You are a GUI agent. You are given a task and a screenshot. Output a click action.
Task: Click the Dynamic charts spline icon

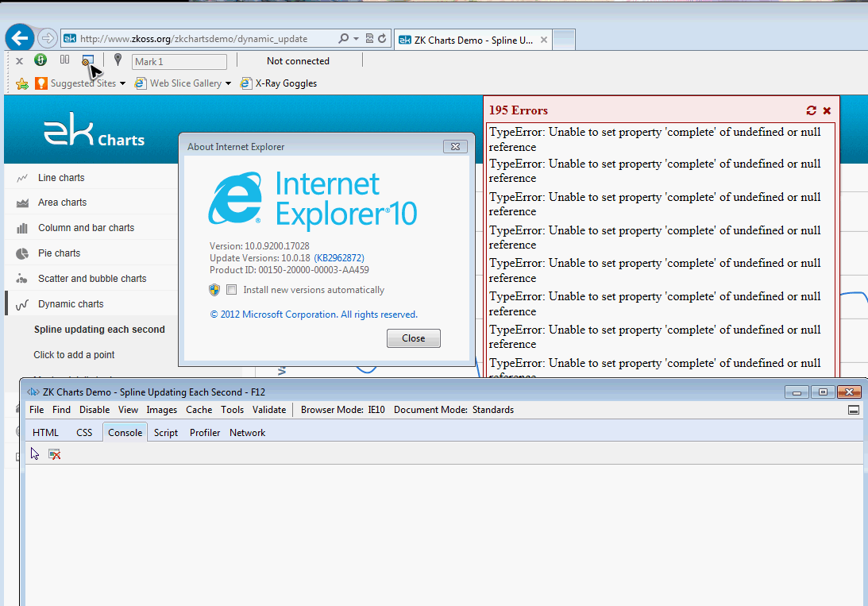(x=22, y=304)
